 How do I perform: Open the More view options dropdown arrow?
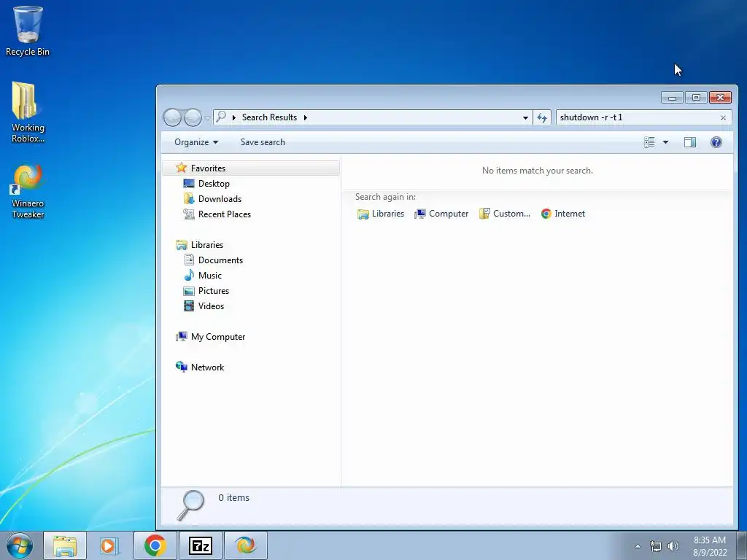click(x=665, y=142)
